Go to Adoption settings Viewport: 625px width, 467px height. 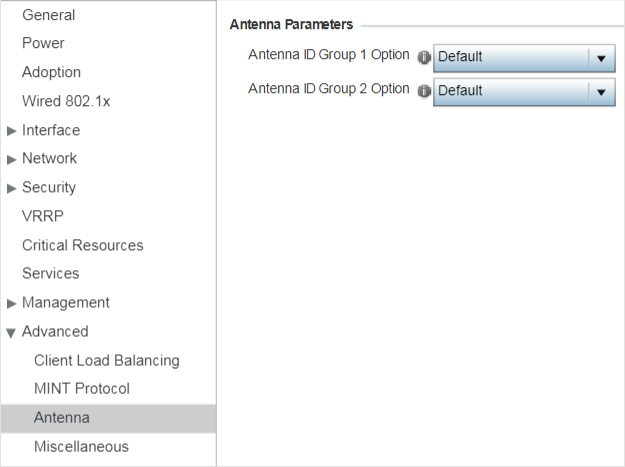[51, 72]
